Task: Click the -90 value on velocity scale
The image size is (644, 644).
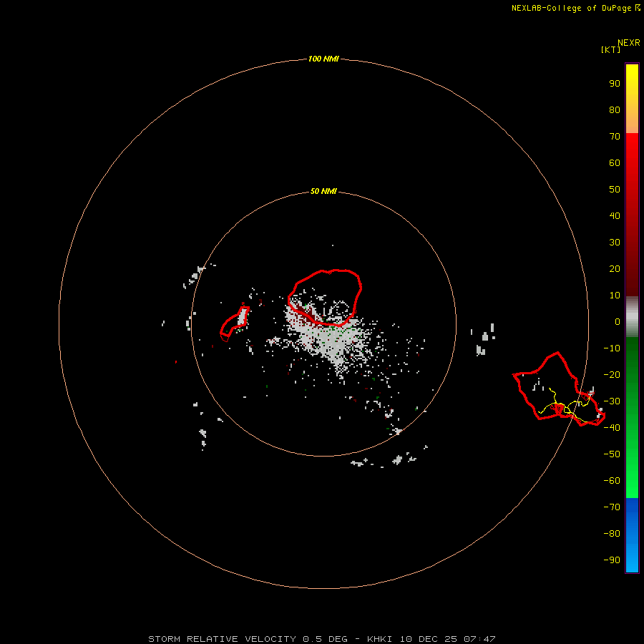Action: pos(612,560)
